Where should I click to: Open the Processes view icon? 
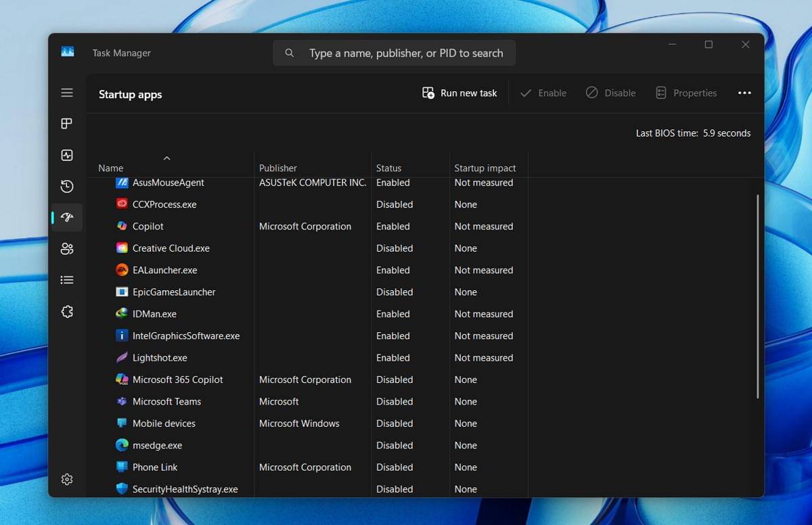pyautogui.click(x=66, y=124)
